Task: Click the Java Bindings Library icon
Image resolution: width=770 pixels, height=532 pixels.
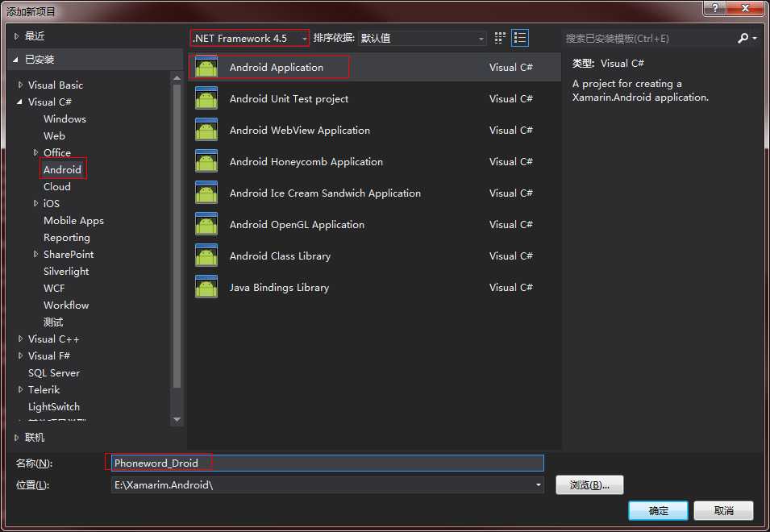Action: tap(206, 287)
